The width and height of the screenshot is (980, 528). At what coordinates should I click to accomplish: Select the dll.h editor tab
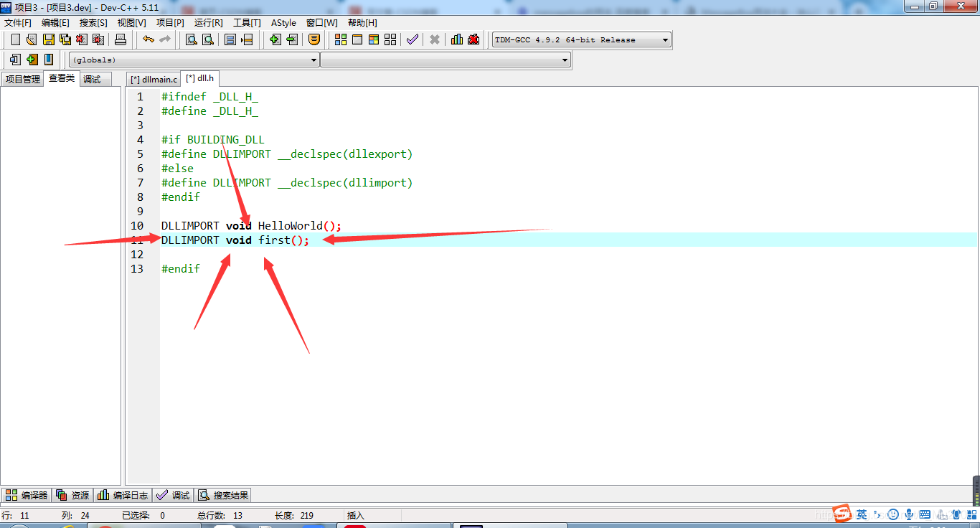200,78
